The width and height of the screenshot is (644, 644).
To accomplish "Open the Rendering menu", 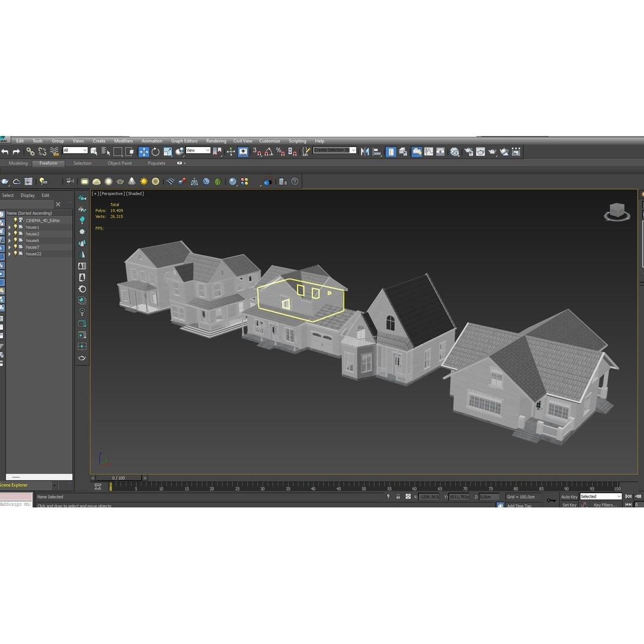I will (x=216, y=141).
